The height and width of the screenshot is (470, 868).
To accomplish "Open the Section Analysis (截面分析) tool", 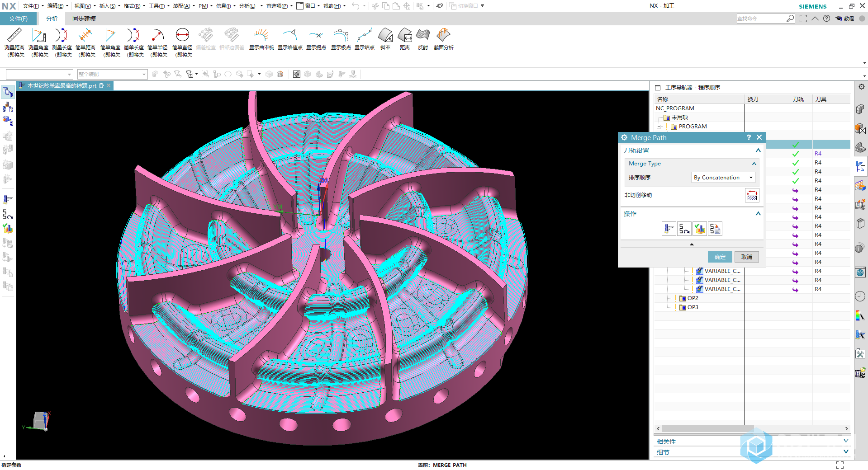I will 444,39.
